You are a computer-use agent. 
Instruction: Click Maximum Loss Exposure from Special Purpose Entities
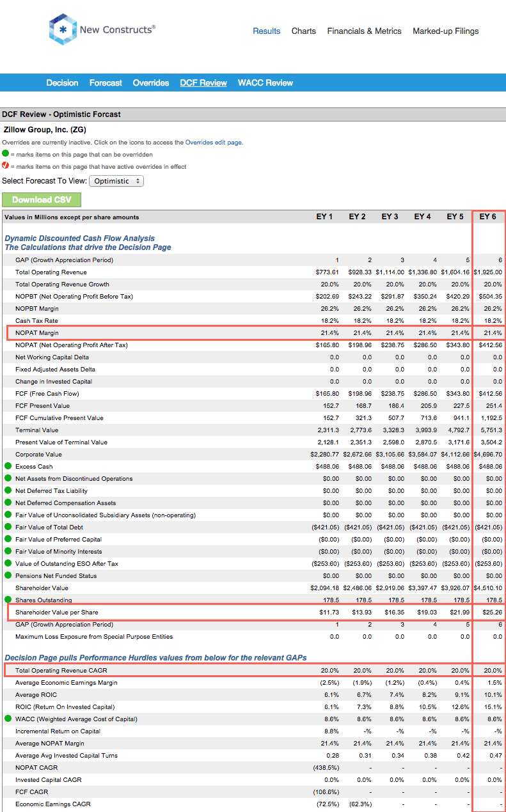tap(94, 636)
